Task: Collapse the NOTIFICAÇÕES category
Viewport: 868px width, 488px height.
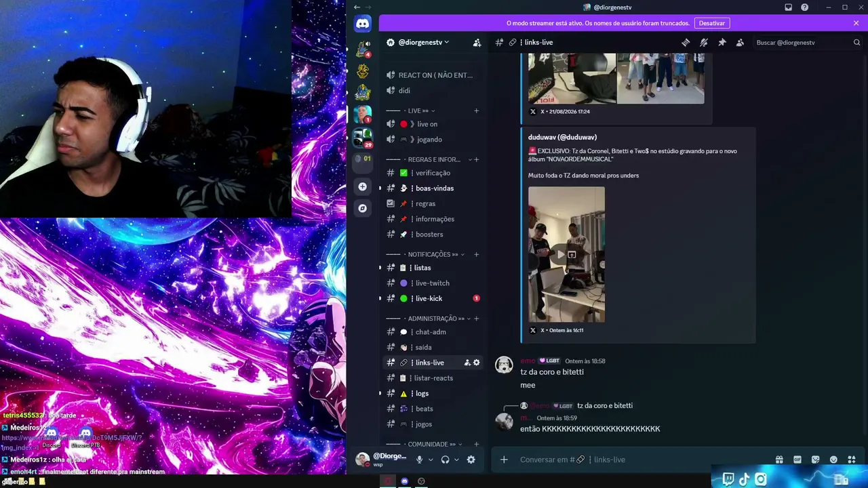Action: click(x=425, y=254)
